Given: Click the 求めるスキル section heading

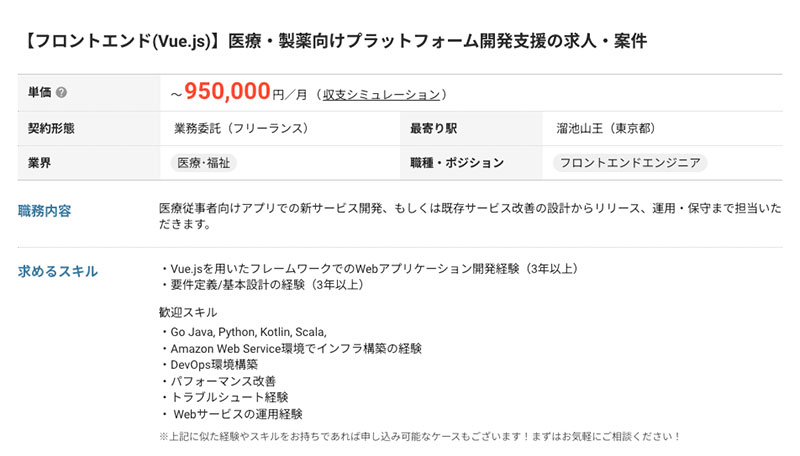Looking at the screenshot, I should point(58,271).
